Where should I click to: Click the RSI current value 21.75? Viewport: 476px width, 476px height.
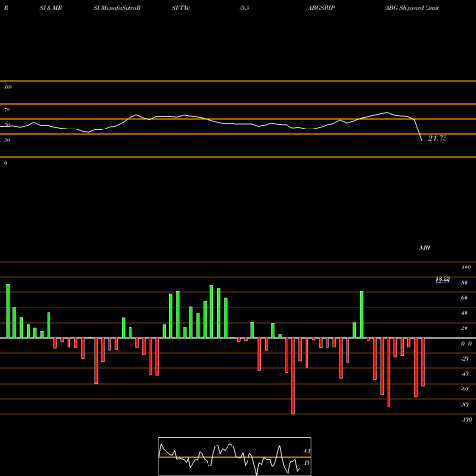[x=438, y=138]
